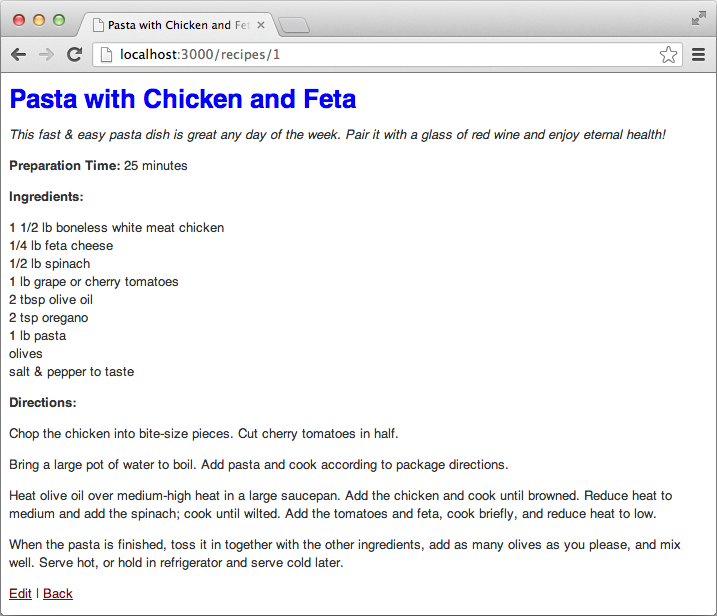The width and height of the screenshot is (717, 616).
Task: Reload the recipe page
Action: 74,55
